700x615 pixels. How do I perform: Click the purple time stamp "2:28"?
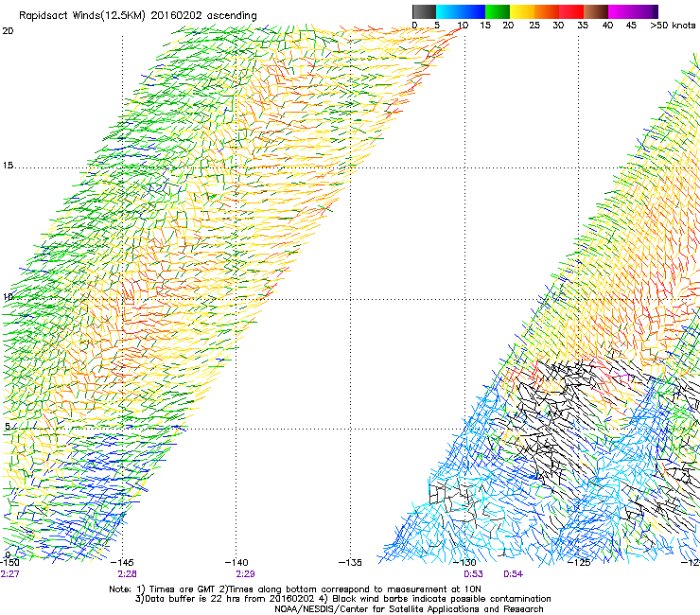point(128,574)
